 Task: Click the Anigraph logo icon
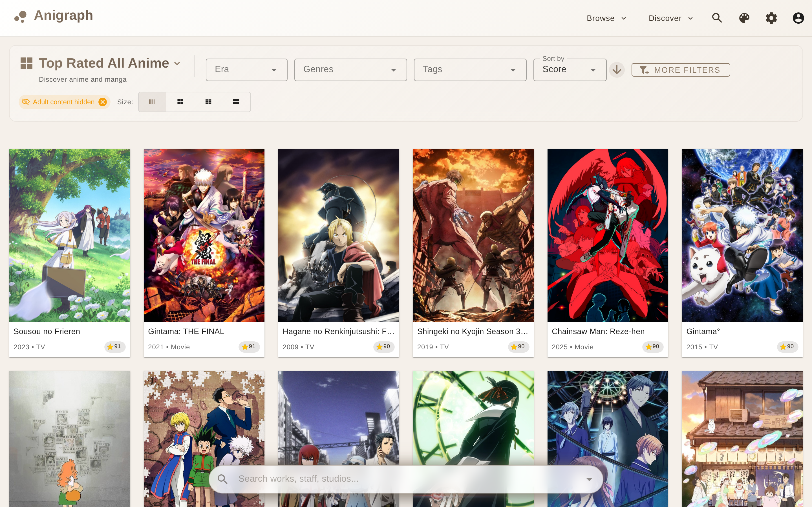[21, 17]
